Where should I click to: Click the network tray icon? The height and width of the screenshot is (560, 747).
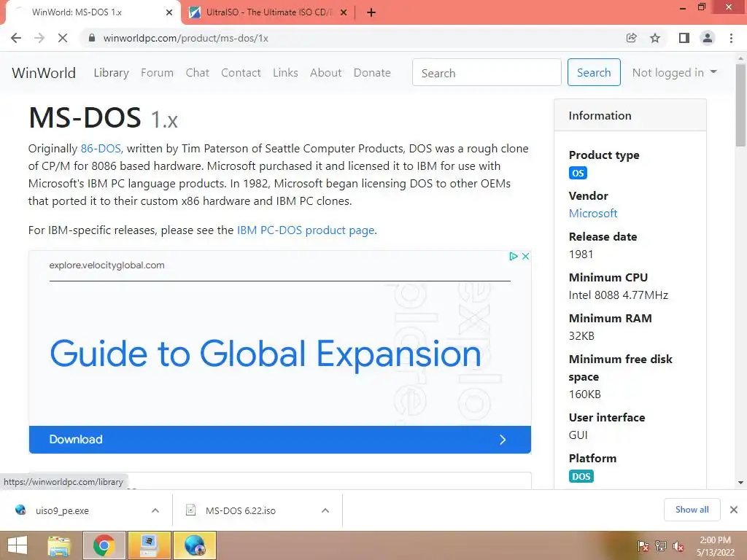click(661, 546)
